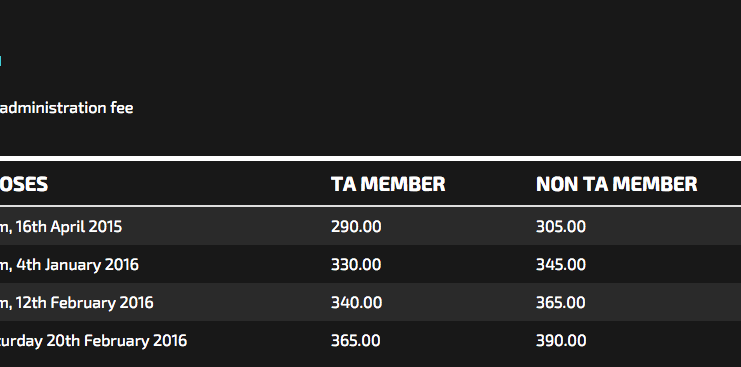741x367 pixels.
Task: Click the 345.00 non TA member price
Action: tap(560, 265)
